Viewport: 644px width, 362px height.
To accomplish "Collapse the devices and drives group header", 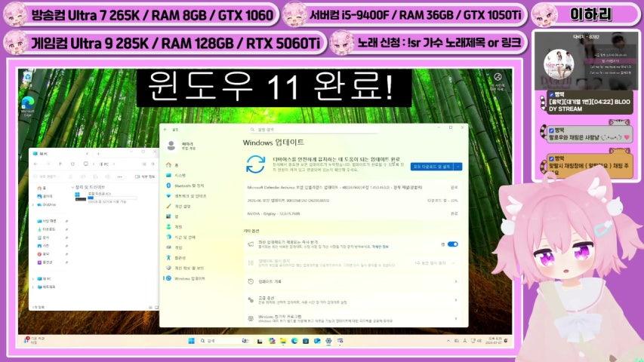I will [72, 187].
